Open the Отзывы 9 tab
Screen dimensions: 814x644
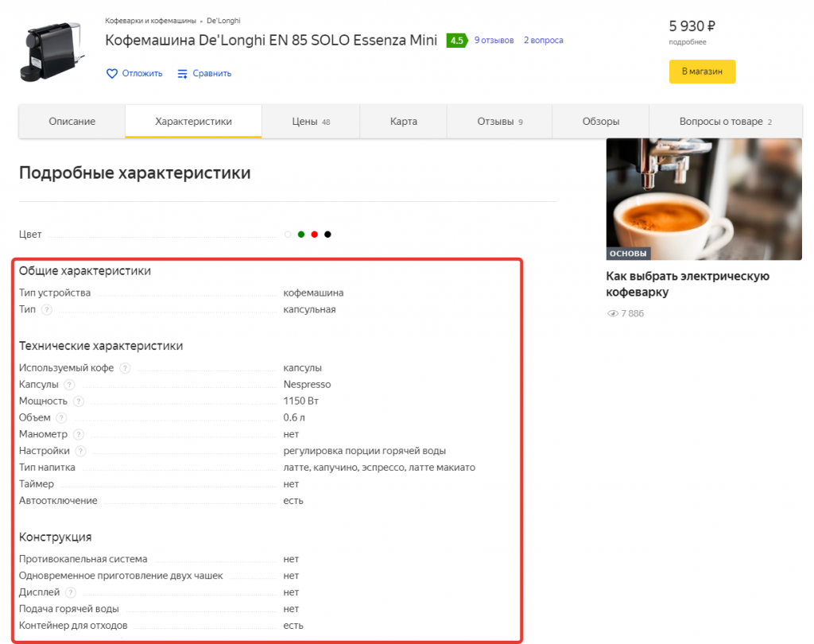click(499, 122)
